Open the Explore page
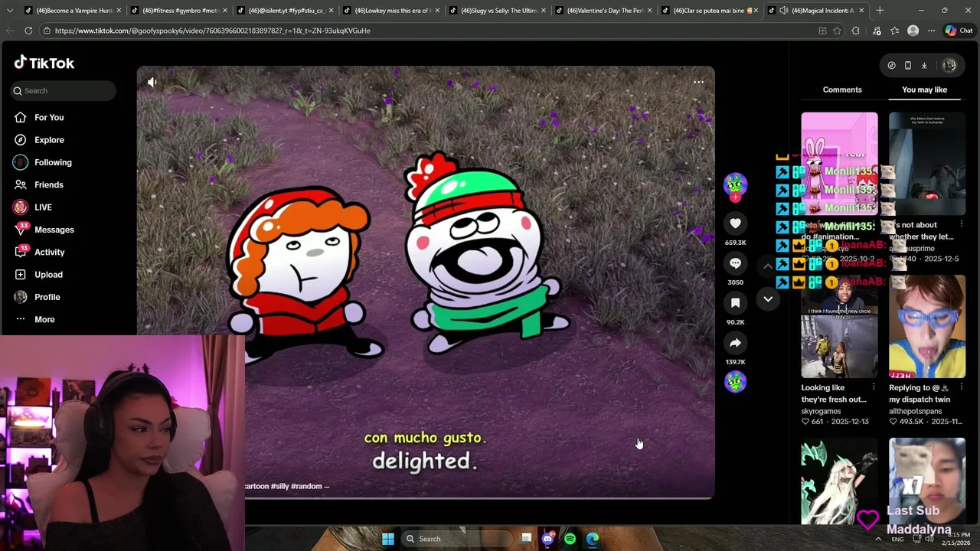Screen dimensions: 980x551 tap(38, 140)
